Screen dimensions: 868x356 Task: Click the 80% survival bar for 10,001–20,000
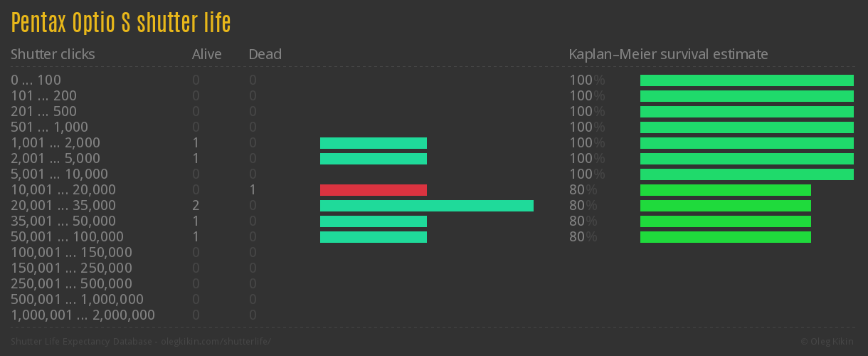726,190
